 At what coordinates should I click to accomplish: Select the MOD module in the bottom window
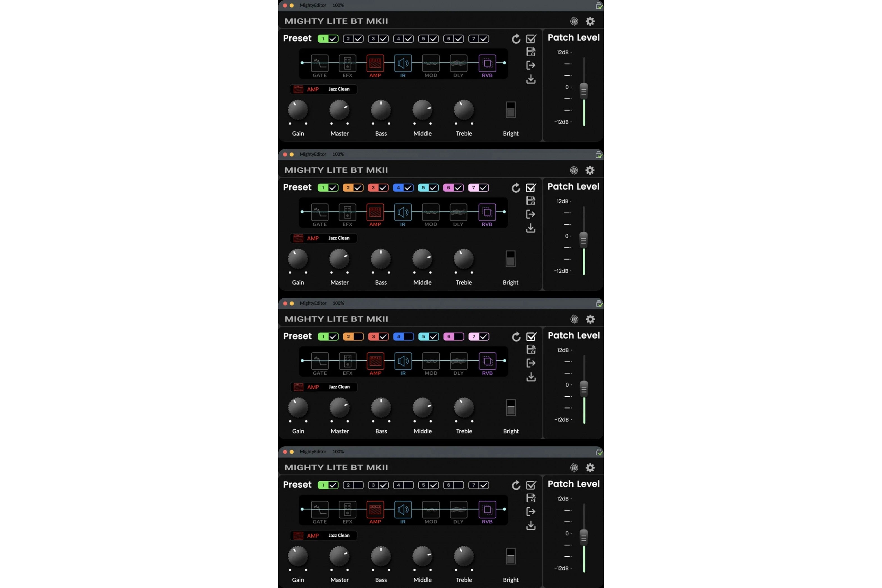coord(431,509)
